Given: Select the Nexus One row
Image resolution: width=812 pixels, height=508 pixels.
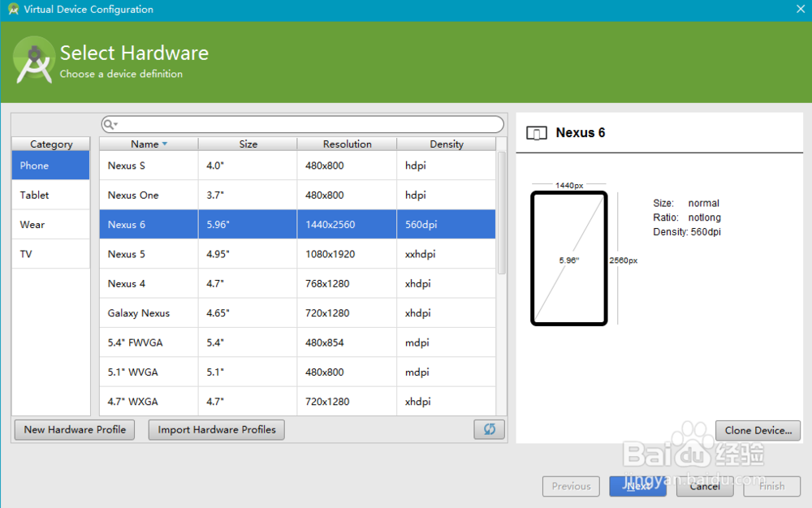Looking at the screenshot, I should (297, 195).
